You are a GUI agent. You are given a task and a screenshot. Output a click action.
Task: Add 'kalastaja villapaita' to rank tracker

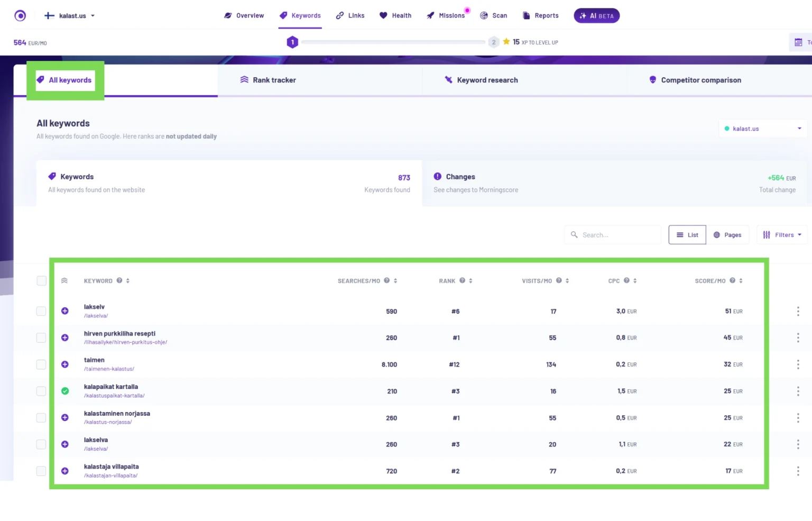point(65,471)
